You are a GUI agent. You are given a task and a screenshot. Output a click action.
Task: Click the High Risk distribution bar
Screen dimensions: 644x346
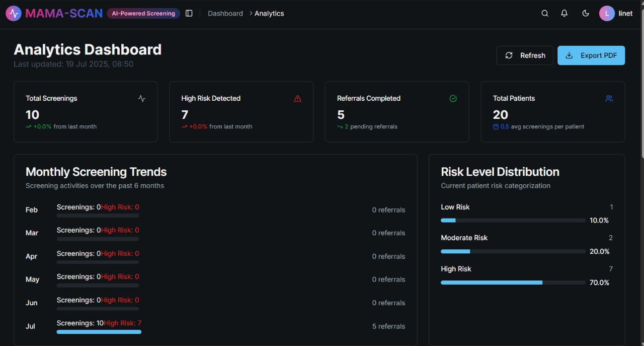513,283
